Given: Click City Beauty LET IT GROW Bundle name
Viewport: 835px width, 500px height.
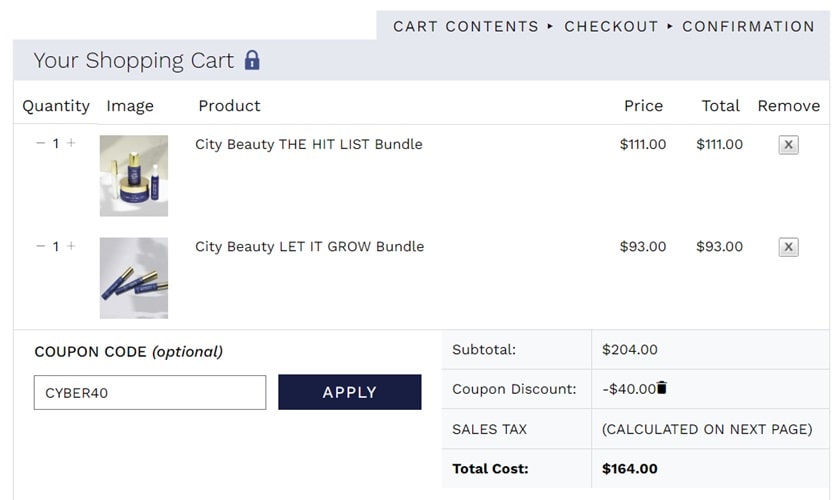Looking at the screenshot, I should coord(309,246).
